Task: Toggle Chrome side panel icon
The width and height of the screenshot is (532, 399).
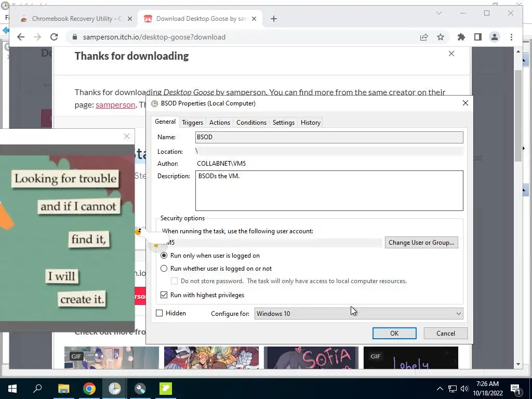Action: point(478,37)
